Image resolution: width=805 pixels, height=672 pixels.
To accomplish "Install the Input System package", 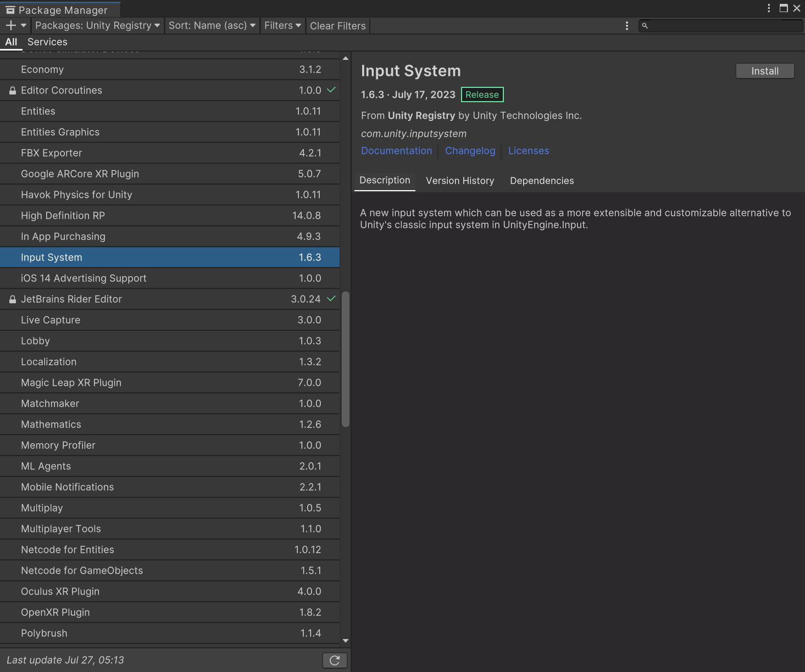I will tap(765, 71).
